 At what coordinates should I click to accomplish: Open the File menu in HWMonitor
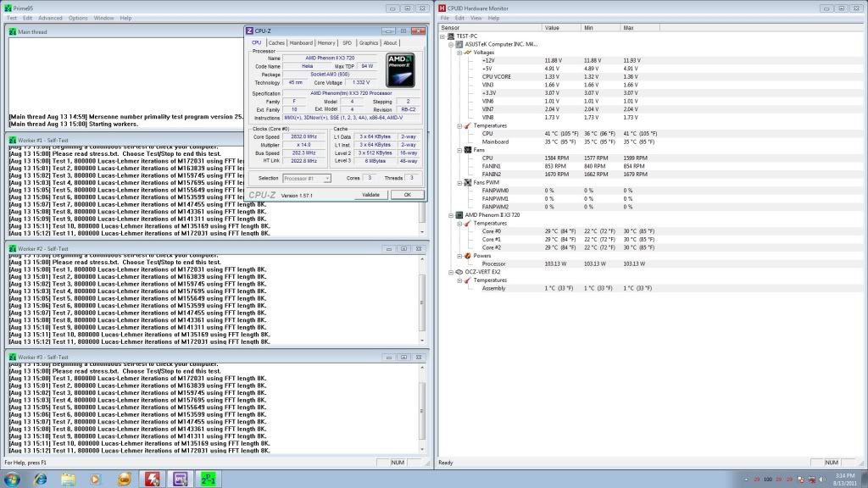coord(444,19)
